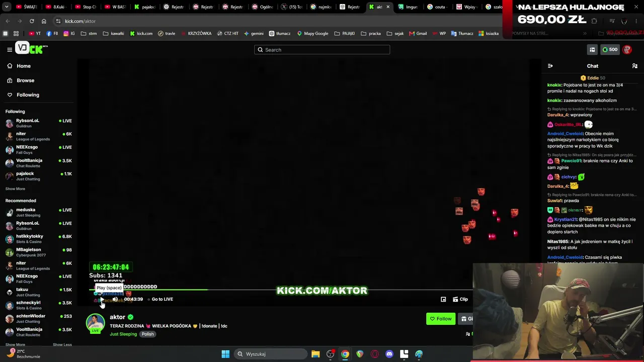Image resolution: width=644 pixels, height=362 pixels.
Task: Open the Kick sidebar hamburger menu
Action: [10, 49]
